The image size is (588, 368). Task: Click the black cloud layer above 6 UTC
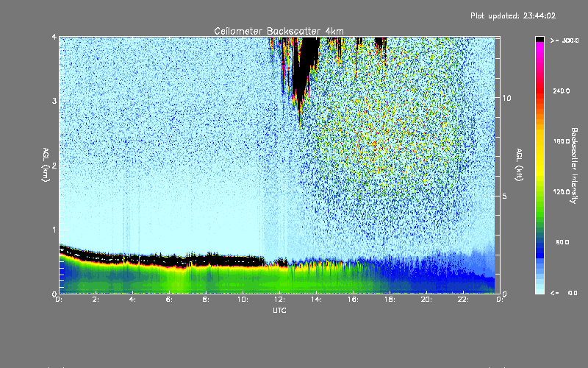coord(169,261)
